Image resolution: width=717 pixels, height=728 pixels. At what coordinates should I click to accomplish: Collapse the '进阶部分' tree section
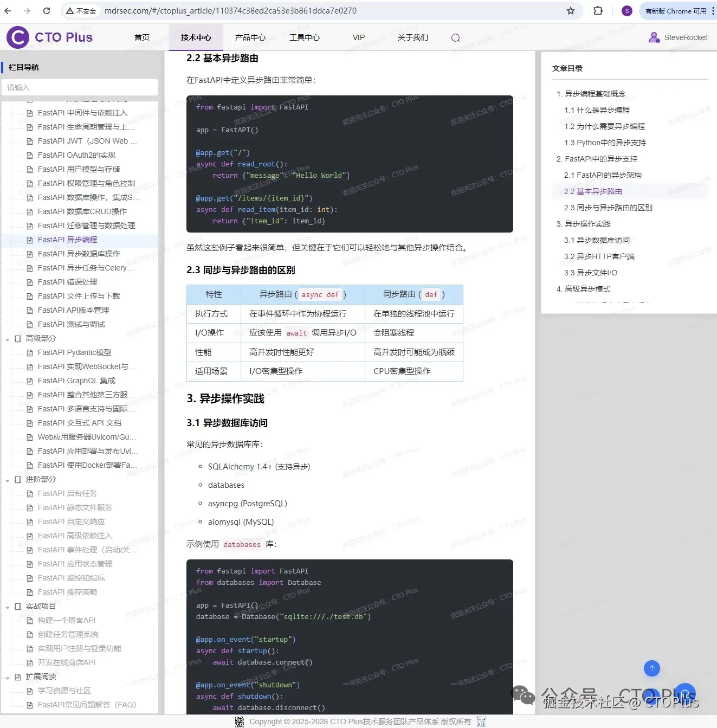[x=7, y=479]
